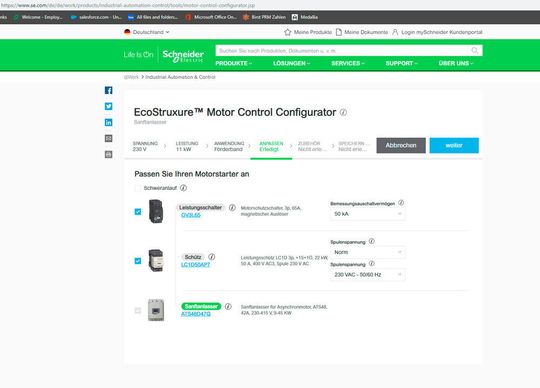The height and width of the screenshot is (388, 540).
Task: Select the Anpassen step tab
Action: [x=271, y=146]
